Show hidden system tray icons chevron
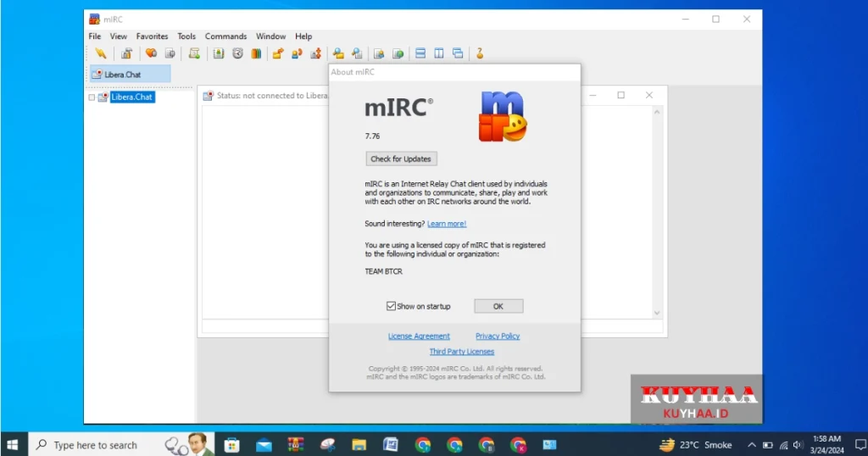This screenshot has height=456, width=868. click(x=751, y=445)
